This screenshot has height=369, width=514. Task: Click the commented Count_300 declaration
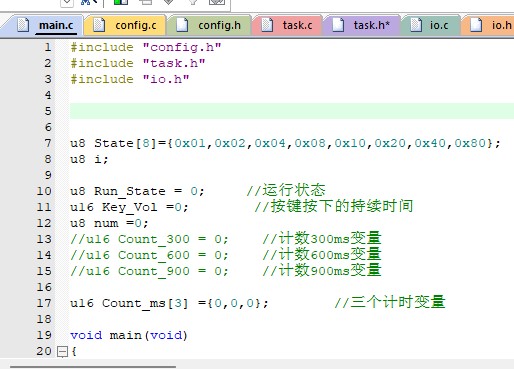click(x=149, y=239)
